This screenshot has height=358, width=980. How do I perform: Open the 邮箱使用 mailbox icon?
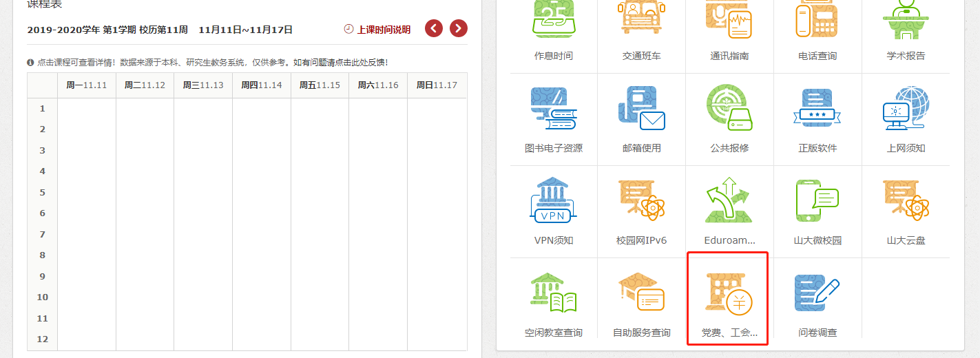641,110
